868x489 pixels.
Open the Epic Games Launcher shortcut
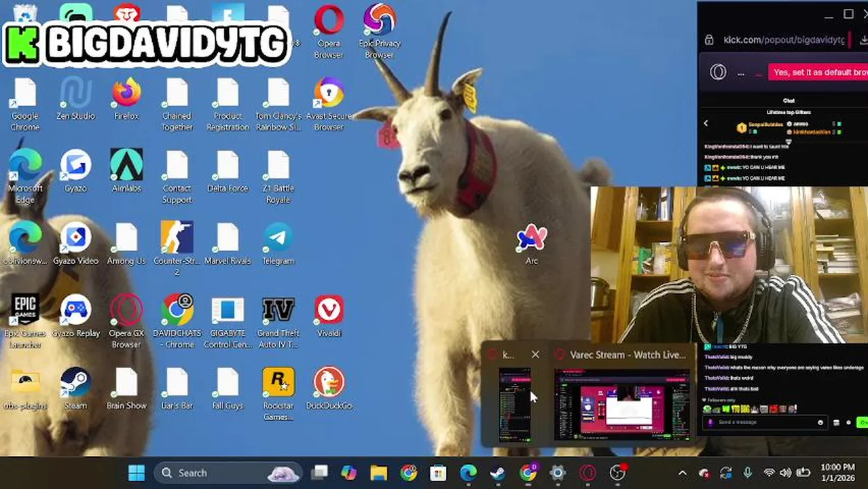coord(25,321)
